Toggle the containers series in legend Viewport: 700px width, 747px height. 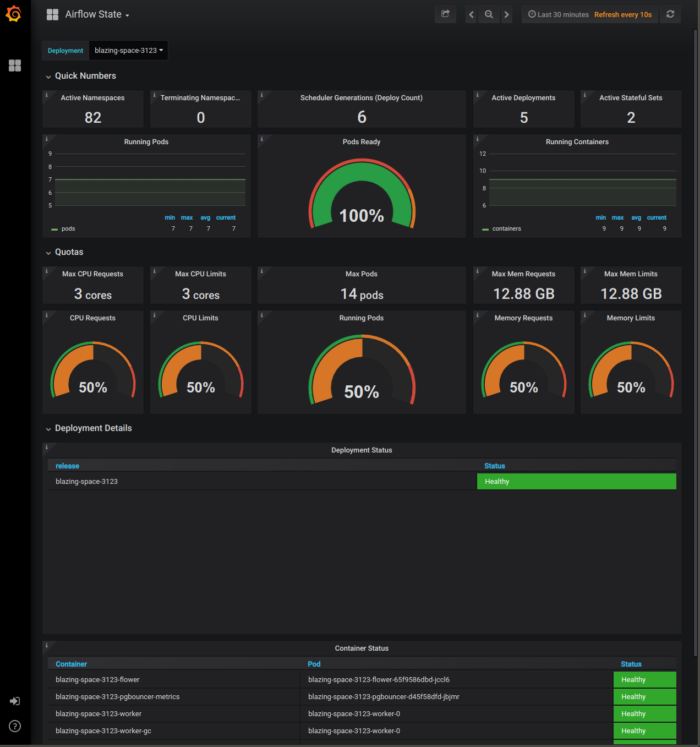[506, 229]
